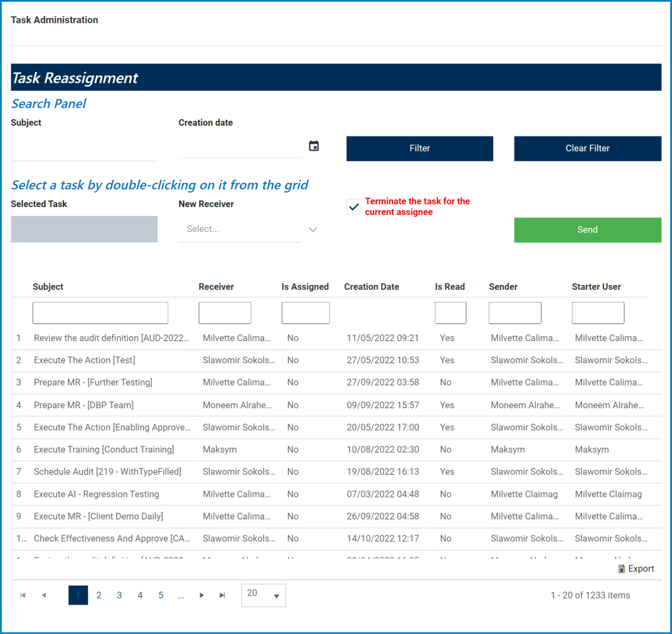Open the New Receiver selection dropdown
The image size is (672, 634).
pyautogui.click(x=312, y=229)
